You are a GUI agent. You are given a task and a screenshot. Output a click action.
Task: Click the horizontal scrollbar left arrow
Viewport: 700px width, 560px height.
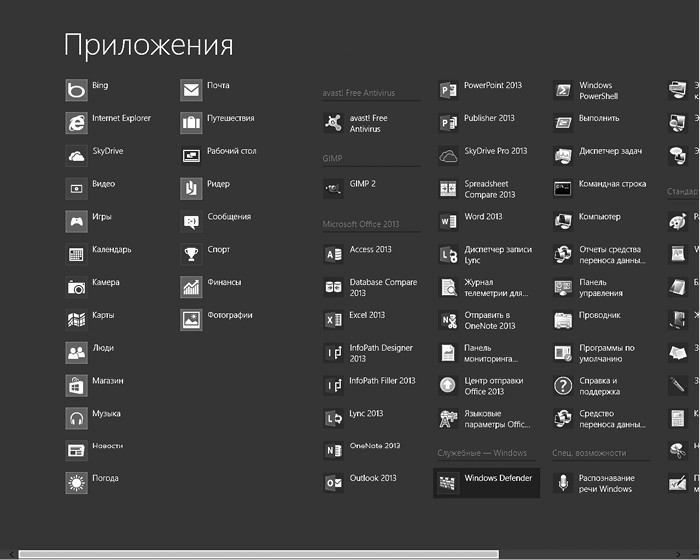point(8,554)
